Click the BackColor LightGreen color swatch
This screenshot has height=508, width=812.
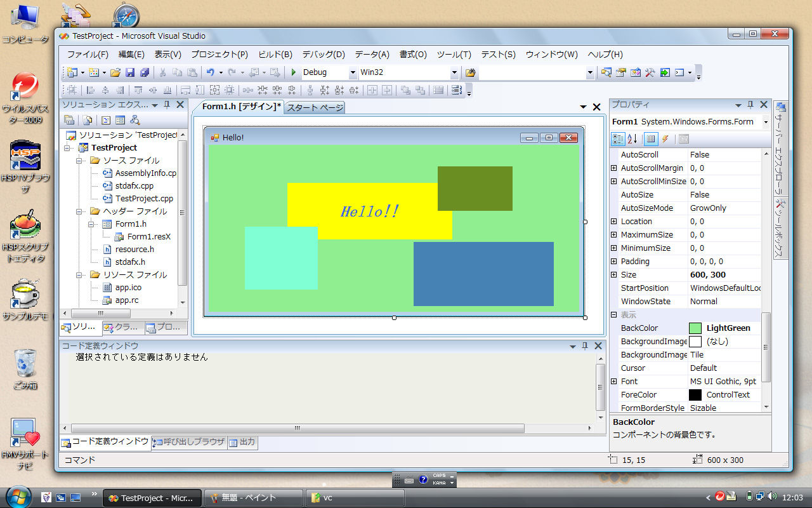coord(695,328)
